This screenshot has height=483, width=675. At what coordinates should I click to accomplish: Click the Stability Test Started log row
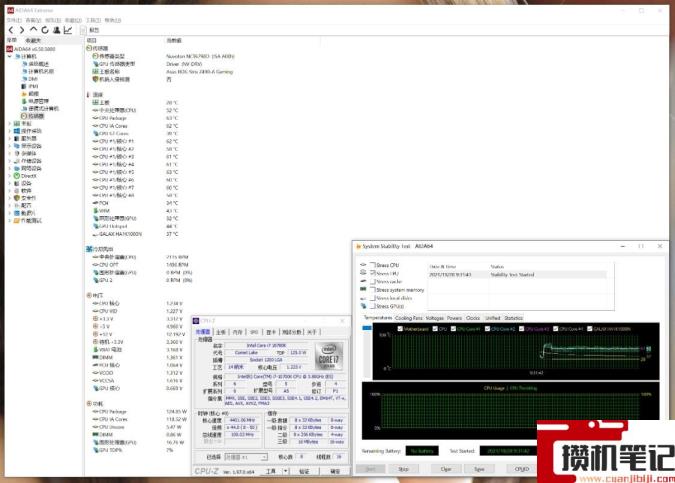click(517, 275)
